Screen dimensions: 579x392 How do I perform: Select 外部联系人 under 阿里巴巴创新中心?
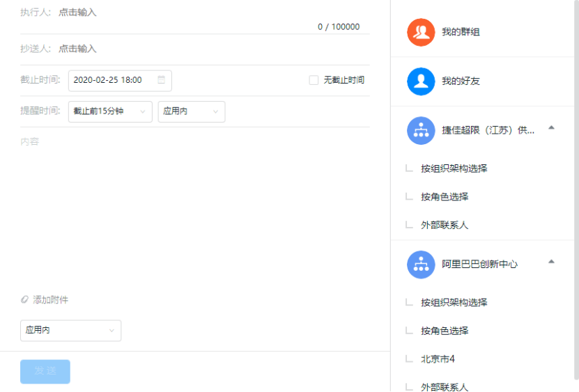tap(445, 387)
